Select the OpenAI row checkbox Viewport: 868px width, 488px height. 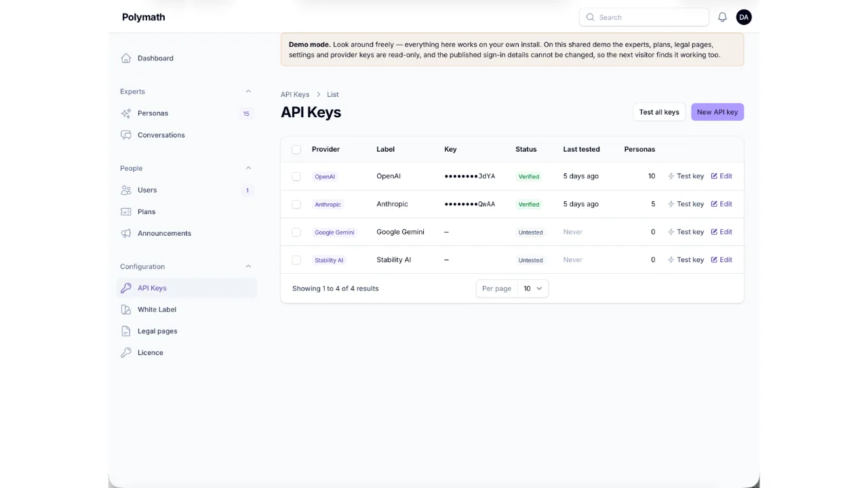click(x=296, y=176)
